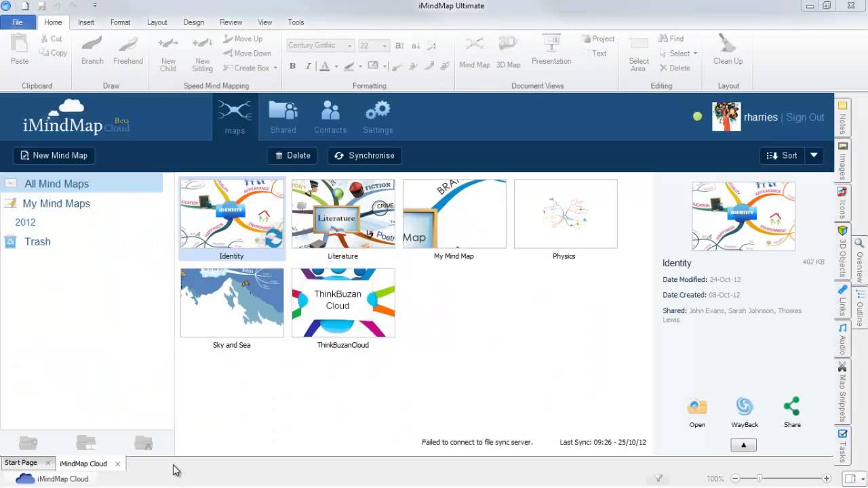This screenshot has height=488, width=868.
Task: Switch to the Format ribbon tab
Action: coord(120,22)
